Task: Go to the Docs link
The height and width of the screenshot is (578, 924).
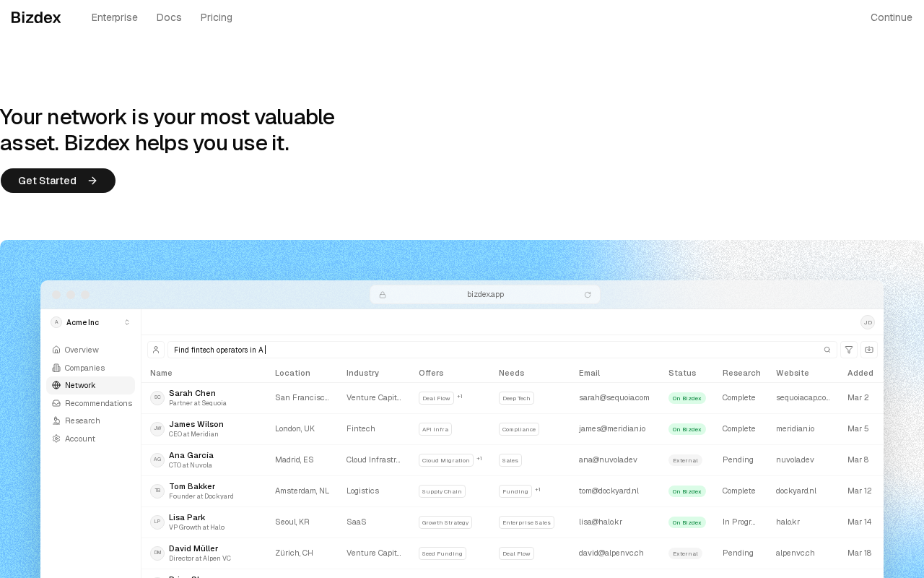Action: tap(169, 17)
